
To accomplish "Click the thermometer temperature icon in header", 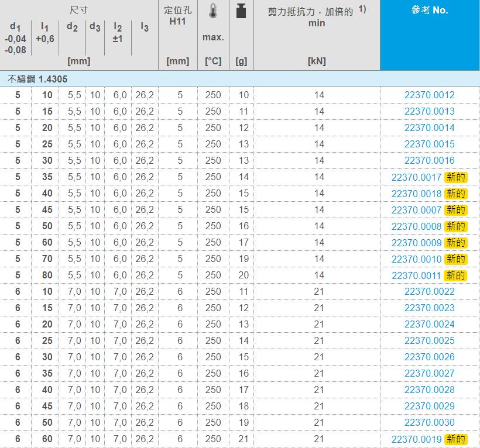I will point(212,11).
